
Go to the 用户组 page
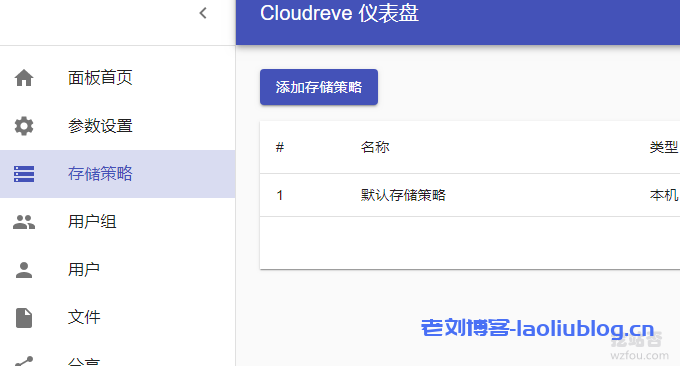118,222
